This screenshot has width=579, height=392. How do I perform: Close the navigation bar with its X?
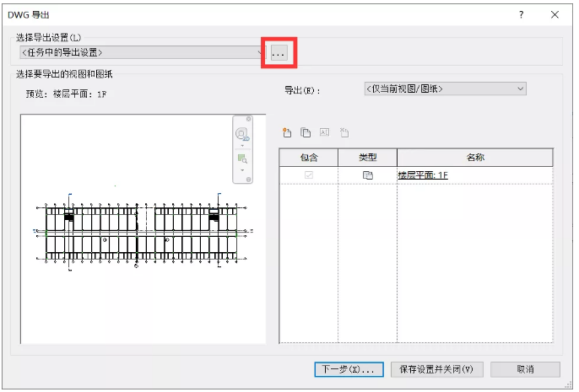tap(247, 119)
